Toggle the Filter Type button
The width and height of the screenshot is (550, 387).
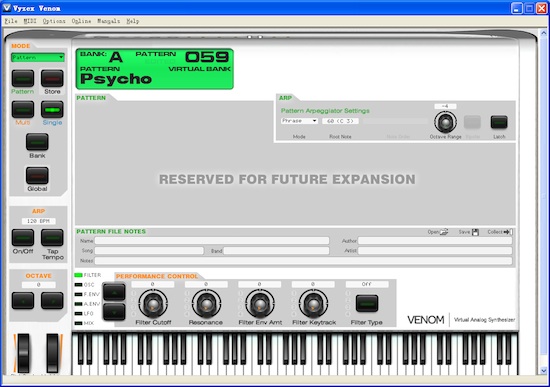367,303
